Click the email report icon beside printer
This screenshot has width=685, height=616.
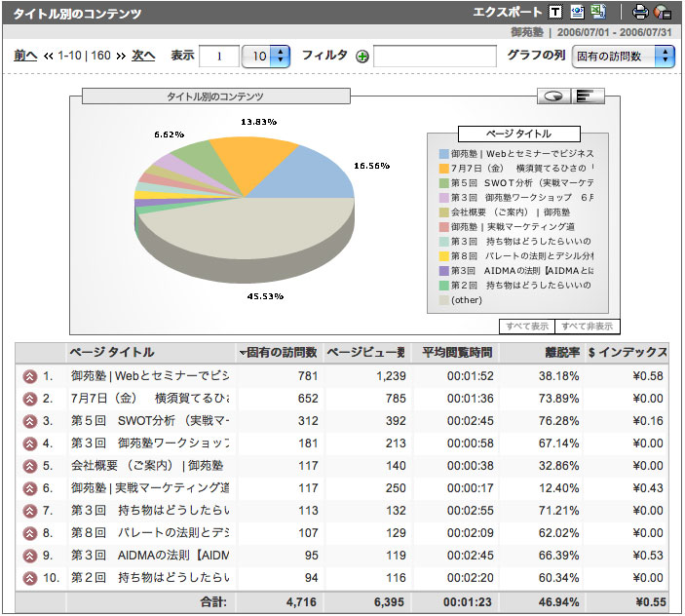(x=663, y=13)
